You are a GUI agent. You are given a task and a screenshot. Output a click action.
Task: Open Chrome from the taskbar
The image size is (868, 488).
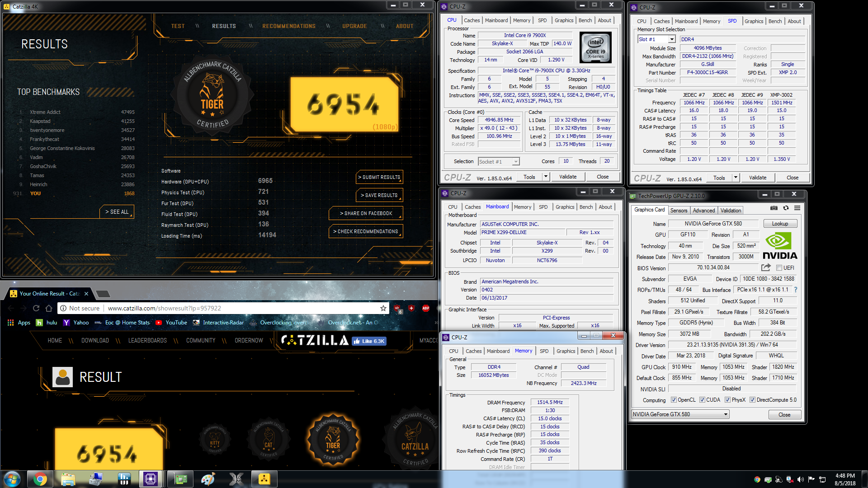40,479
